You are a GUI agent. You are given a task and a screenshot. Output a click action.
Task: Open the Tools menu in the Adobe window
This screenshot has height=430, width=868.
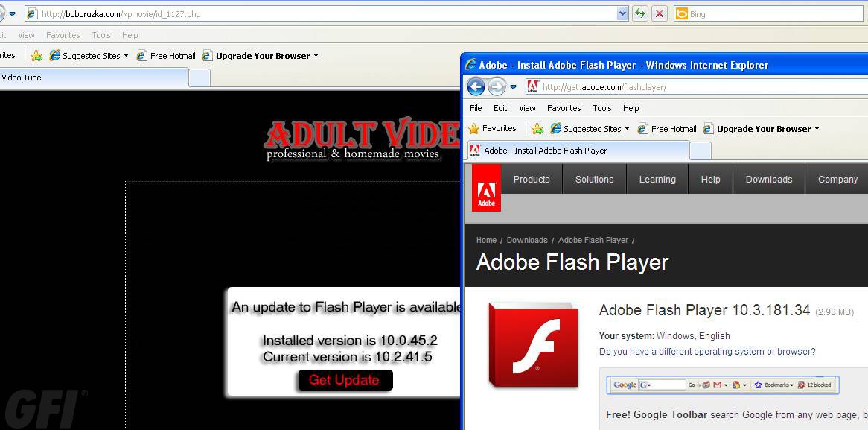602,108
